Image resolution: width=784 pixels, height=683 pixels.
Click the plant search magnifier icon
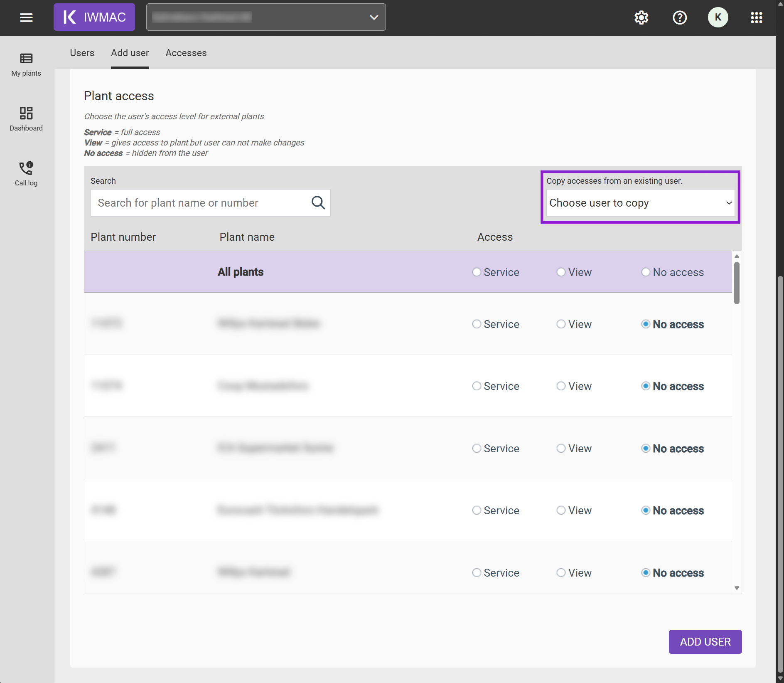[318, 203]
